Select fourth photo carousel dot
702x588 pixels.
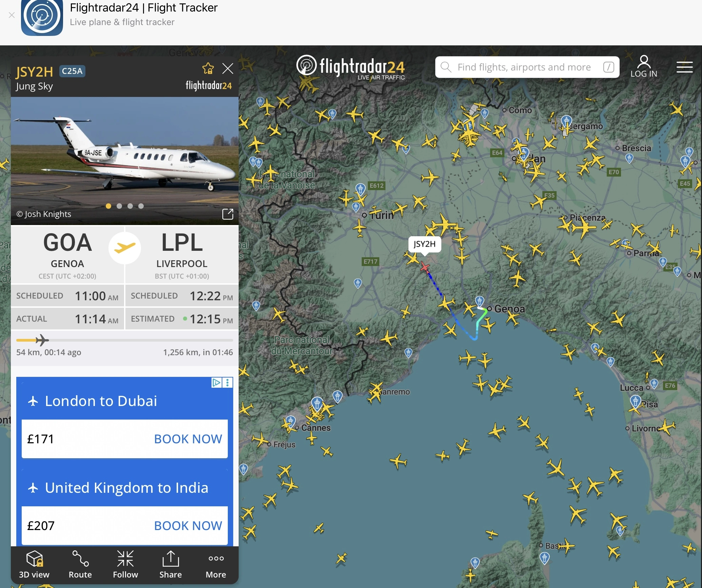click(x=141, y=206)
